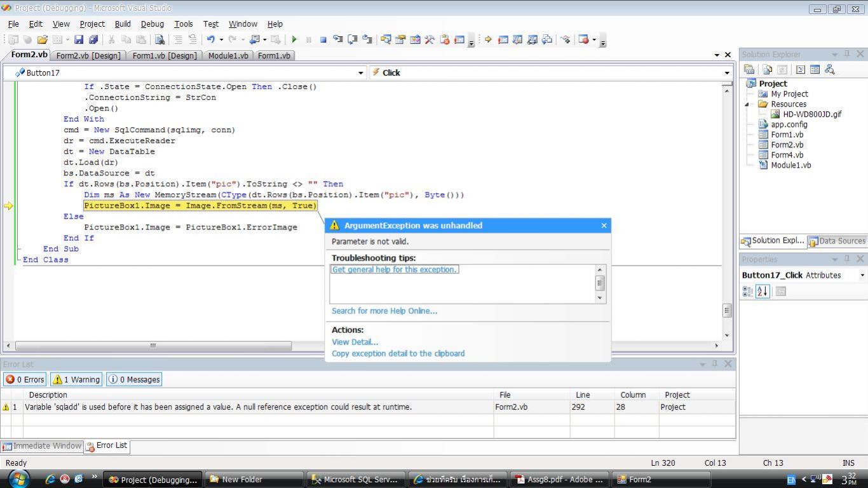Click the Save All toolbar icon
Viewport: 868px width, 488px height.
click(x=93, y=39)
